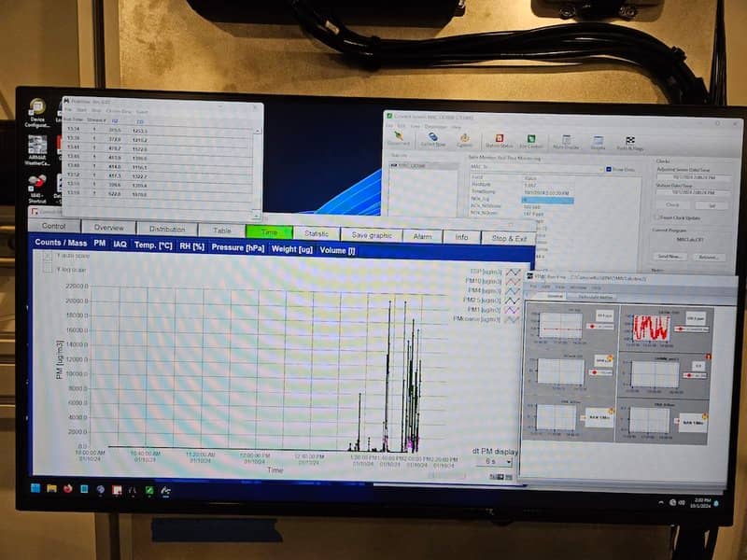The image size is (747, 560).
Task: Click the Collect Now toolbar icon
Action: [x=432, y=140]
